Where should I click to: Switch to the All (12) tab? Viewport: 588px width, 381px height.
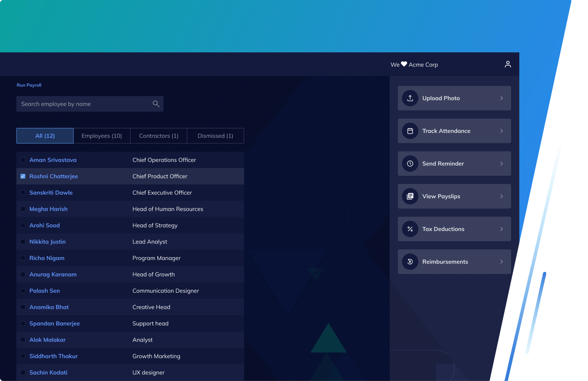pos(45,136)
